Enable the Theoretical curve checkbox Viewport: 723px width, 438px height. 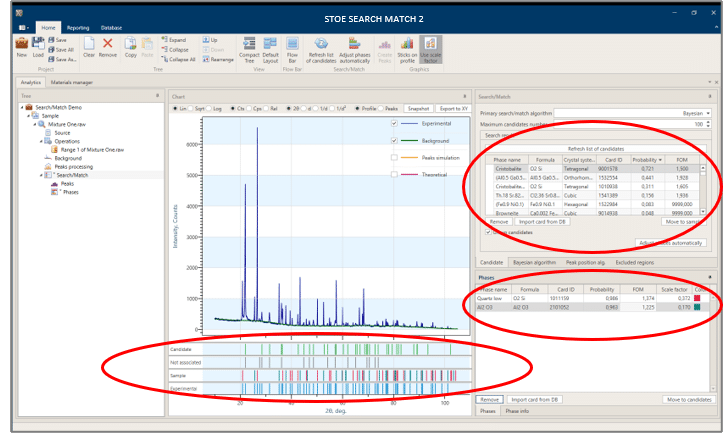(x=394, y=175)
